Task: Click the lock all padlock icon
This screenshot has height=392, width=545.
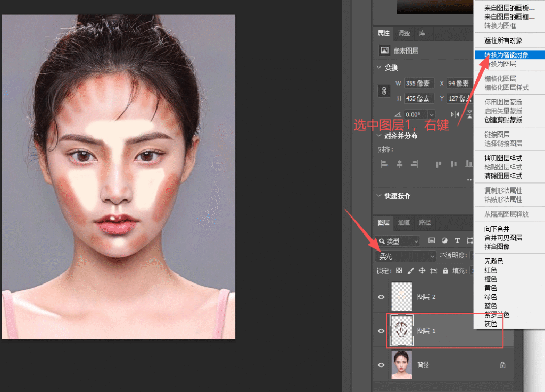Action: [x=445, y=271]
